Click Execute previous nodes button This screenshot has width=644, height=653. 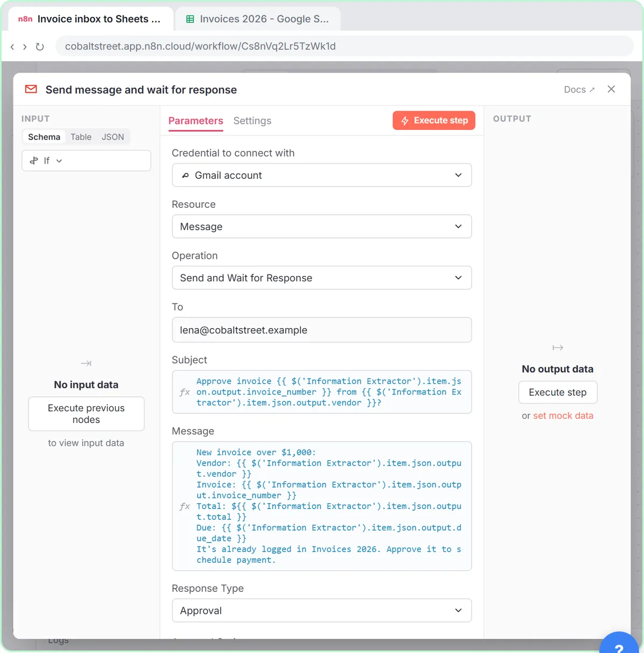[86, 414]
